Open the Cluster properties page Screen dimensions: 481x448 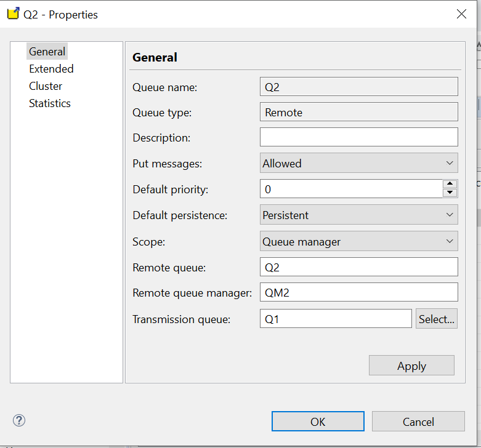coord(46,86)
